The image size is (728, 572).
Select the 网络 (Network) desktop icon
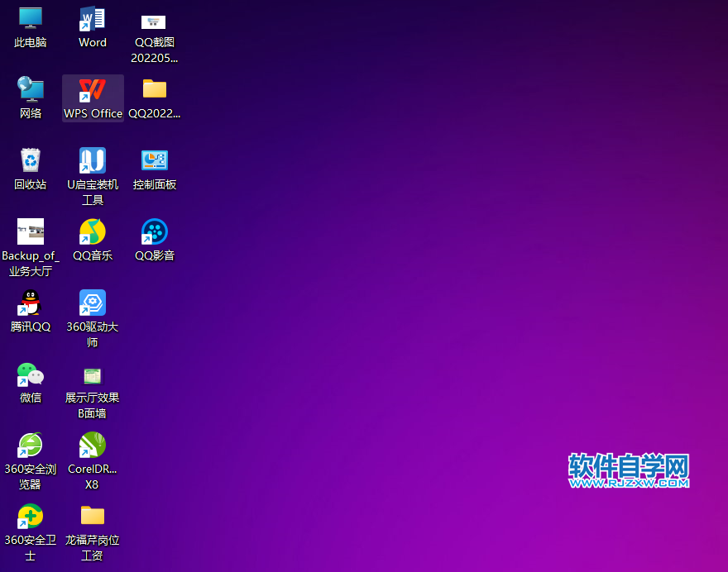pos(31,89)
